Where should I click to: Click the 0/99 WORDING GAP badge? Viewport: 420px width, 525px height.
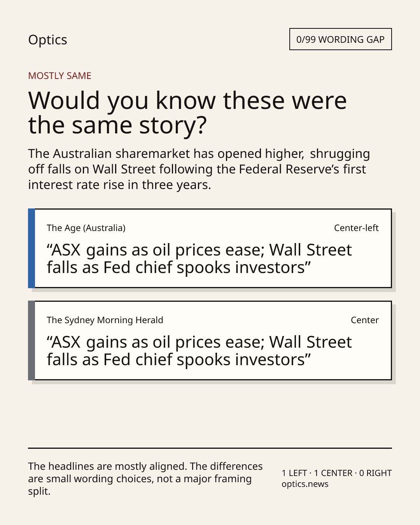(x=340, y=39)
